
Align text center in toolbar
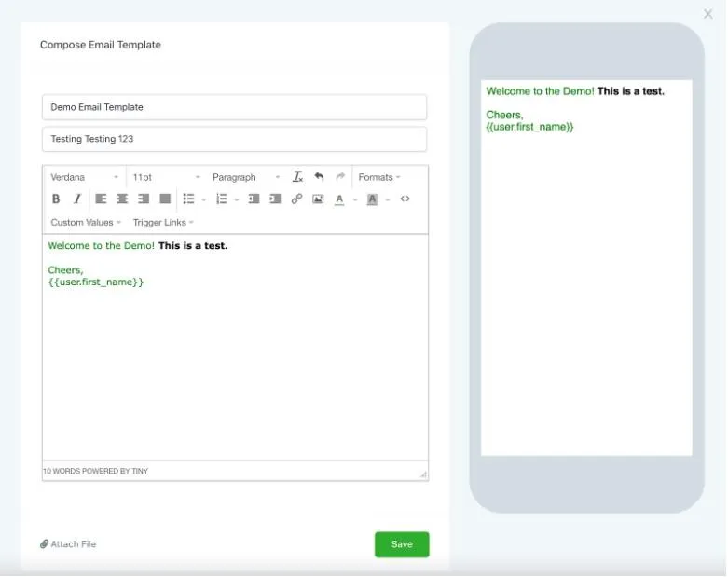pos(122,199)
